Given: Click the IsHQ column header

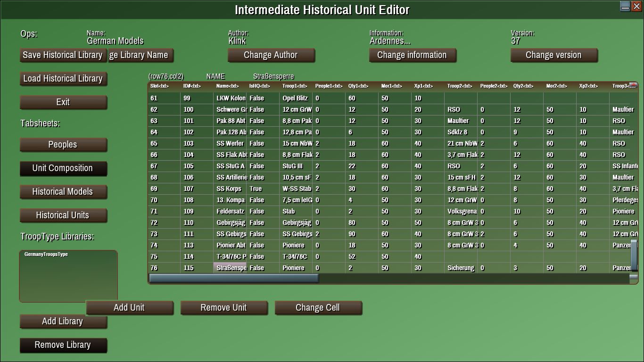Looking at the screenshot, I should coord(263,86).
